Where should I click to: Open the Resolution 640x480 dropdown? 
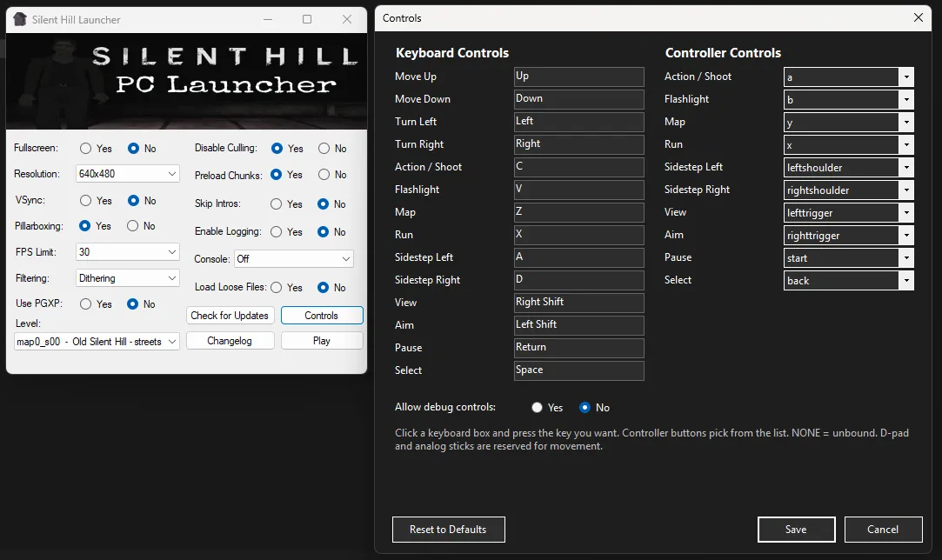point(127,174)
